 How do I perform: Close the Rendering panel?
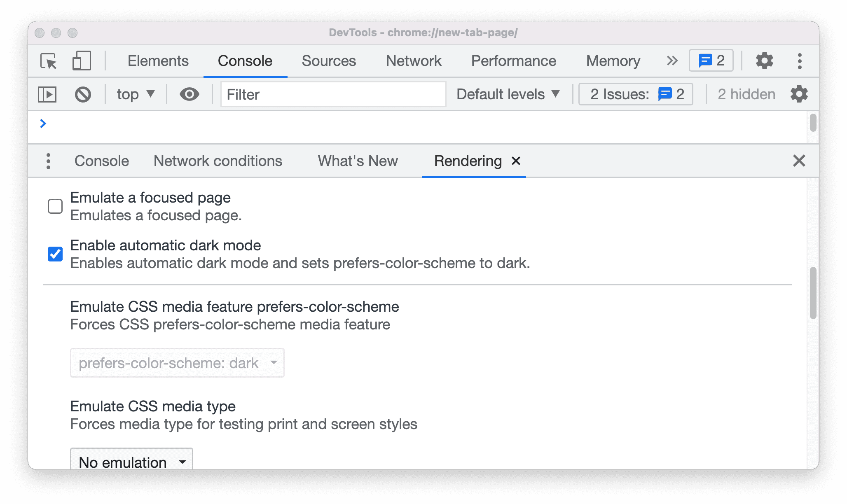(x=516, y=160)
